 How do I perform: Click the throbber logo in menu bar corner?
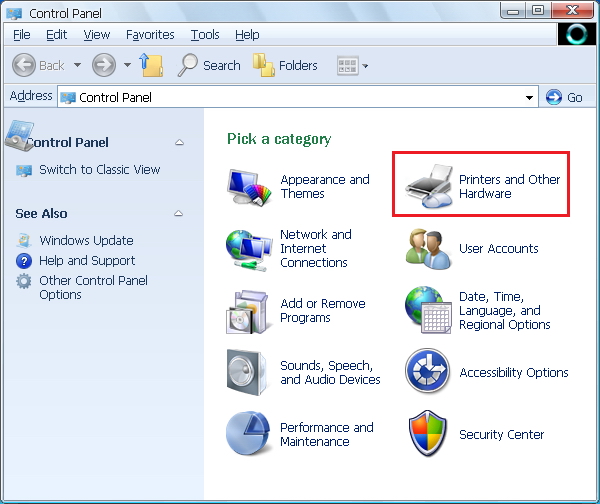576,34
